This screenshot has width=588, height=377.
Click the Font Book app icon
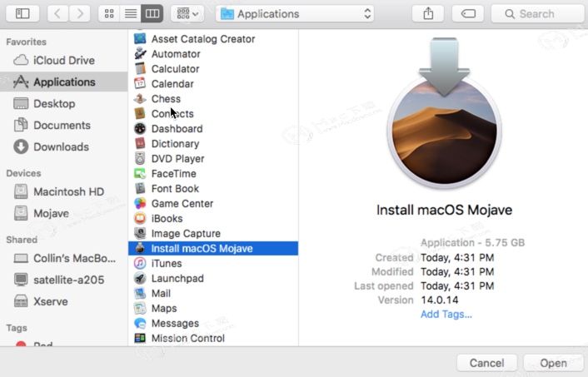[x=140, y=188]
